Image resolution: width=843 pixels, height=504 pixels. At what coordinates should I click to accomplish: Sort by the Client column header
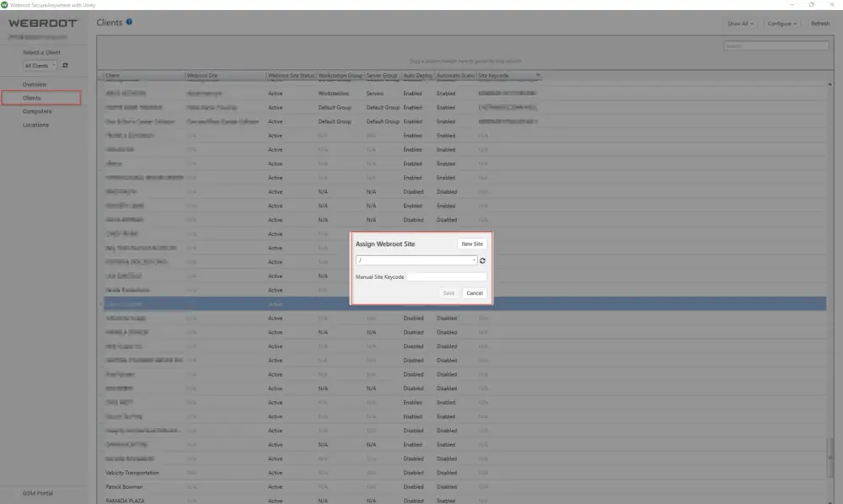pyautogui.click(x=144, y=76)
